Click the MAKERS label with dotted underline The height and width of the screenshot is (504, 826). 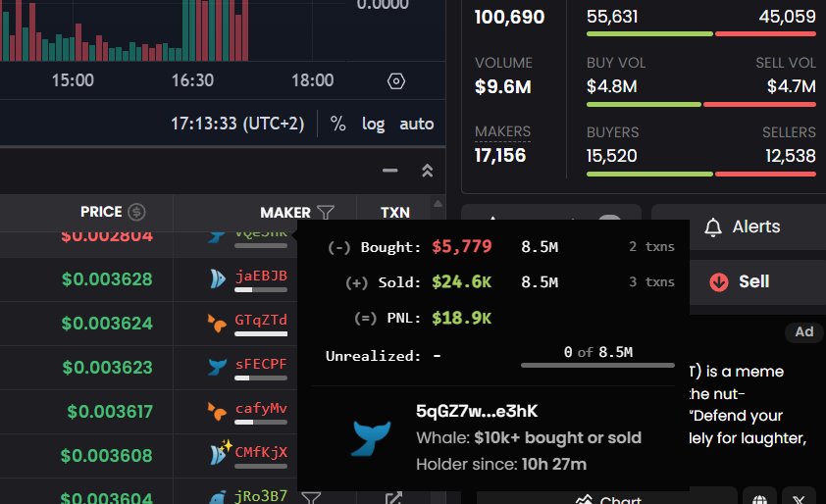(502, 131)
